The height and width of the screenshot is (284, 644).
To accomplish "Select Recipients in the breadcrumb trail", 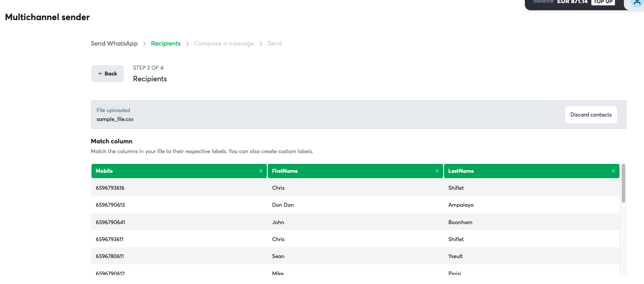I will pos(166,43).
